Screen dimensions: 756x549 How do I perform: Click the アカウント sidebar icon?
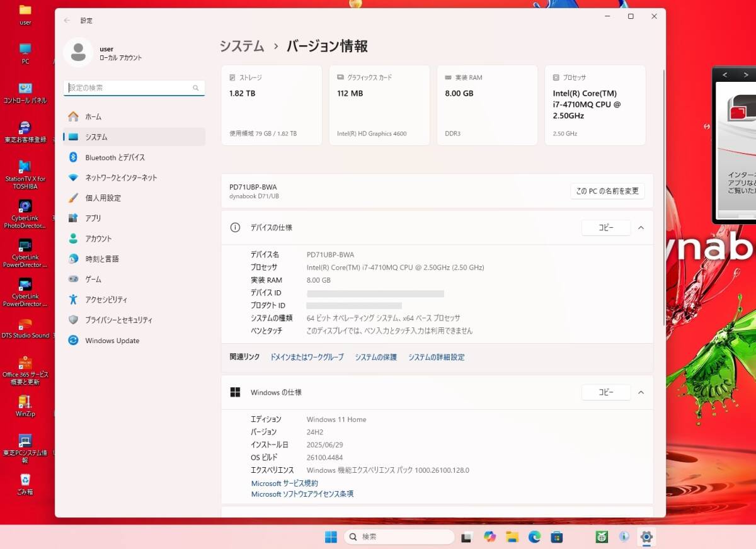[73, 239]
